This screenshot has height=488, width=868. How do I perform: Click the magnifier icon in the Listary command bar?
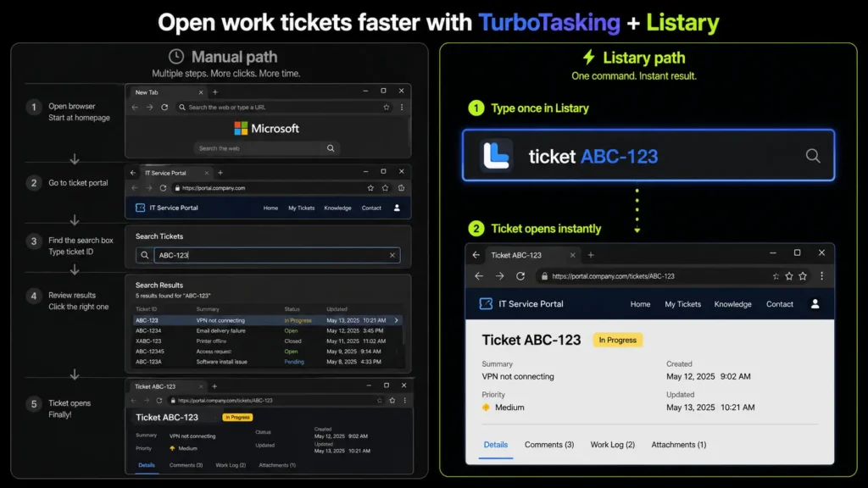812,156
